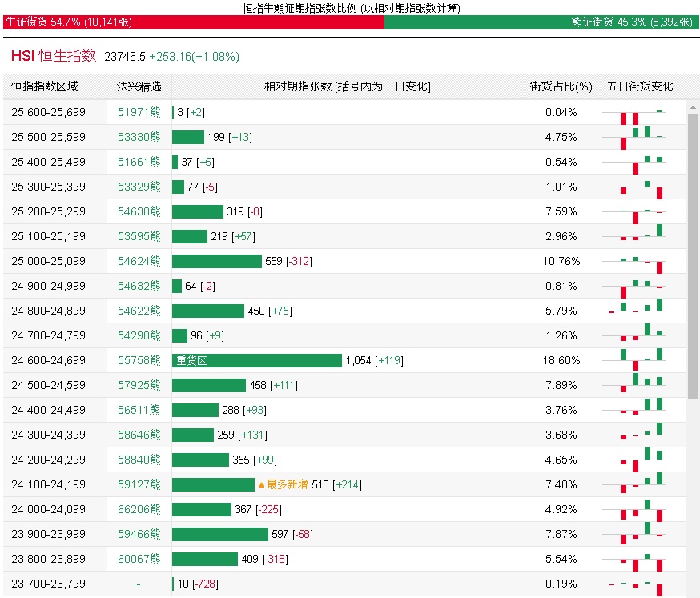This screenshot has width=700, height=598.
Task: Click the 1,054 [+119] contracts value
Action: pos(375,360)
